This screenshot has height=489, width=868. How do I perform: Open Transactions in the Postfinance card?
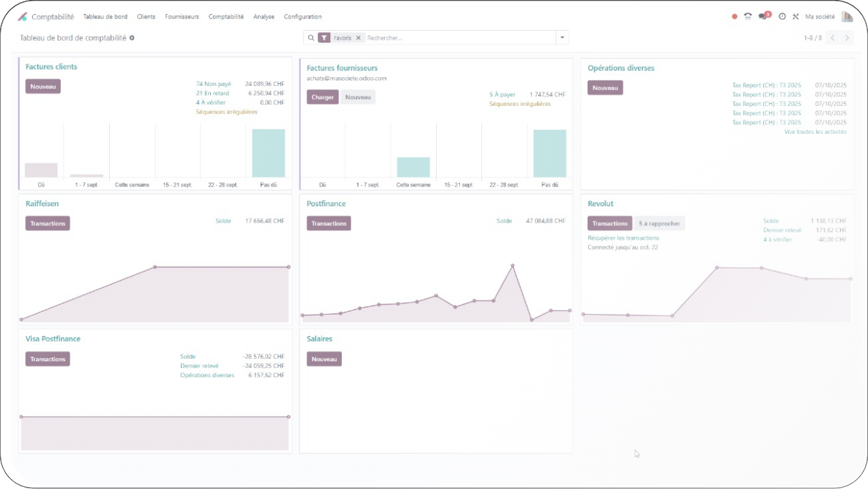click(x=329, y=223)
